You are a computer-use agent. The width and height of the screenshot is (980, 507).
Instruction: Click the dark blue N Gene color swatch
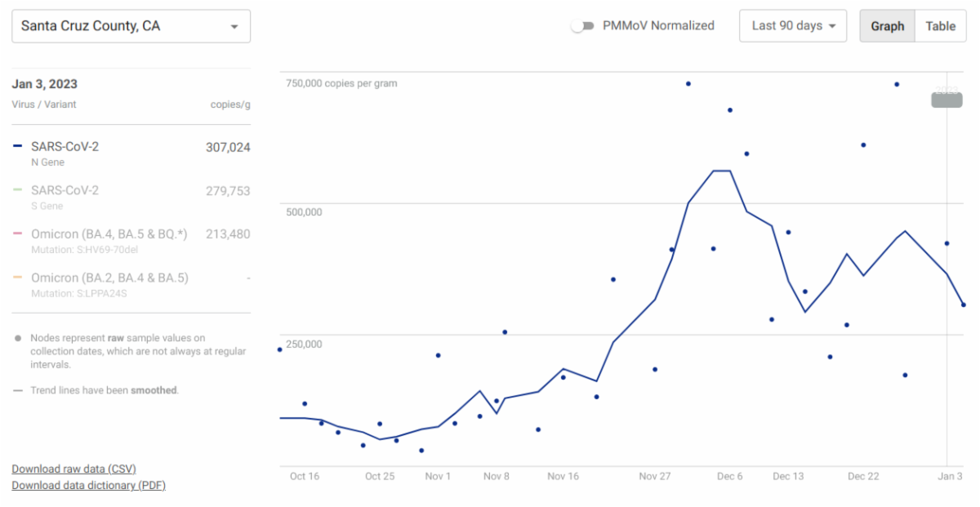click(18, 147)
